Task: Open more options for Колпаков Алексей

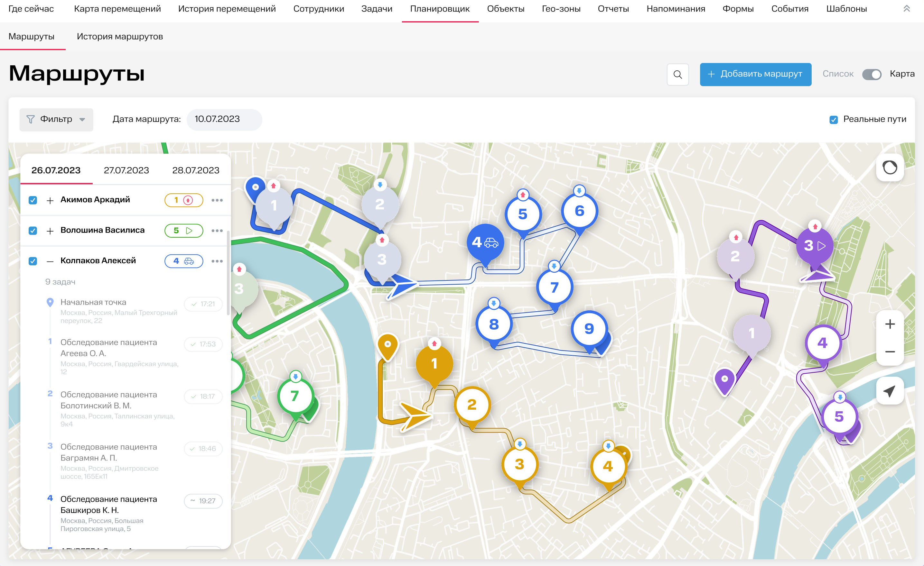Action: (x=217, y=261)
